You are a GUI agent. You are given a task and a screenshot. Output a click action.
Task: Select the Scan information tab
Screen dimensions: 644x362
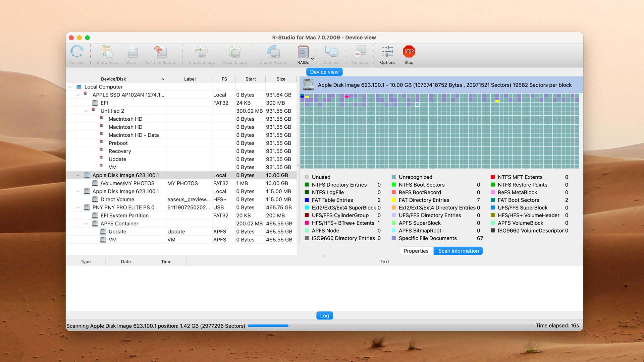(x=458, y=251)
